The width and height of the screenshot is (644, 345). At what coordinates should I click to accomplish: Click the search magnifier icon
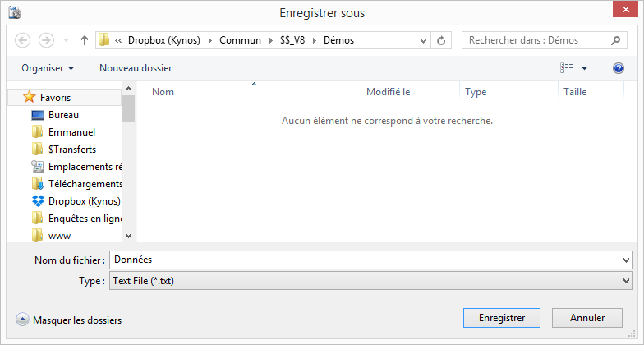[615, 40]
